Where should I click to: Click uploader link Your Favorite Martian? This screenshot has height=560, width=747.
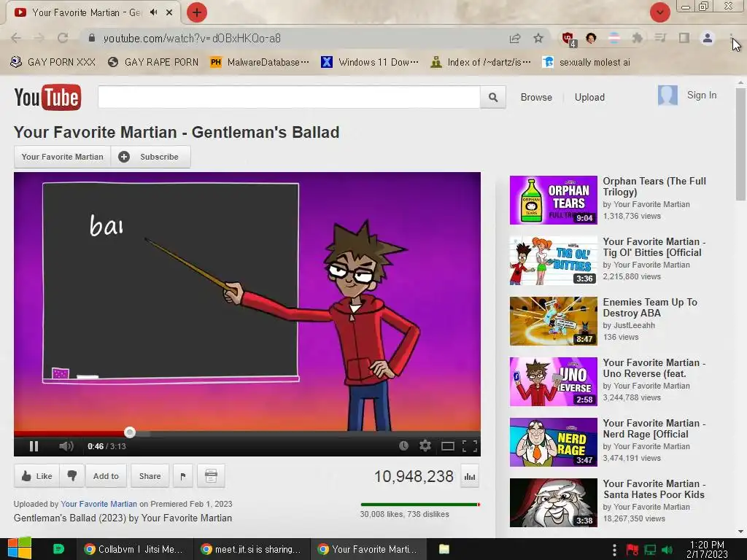tap(98, 504)
